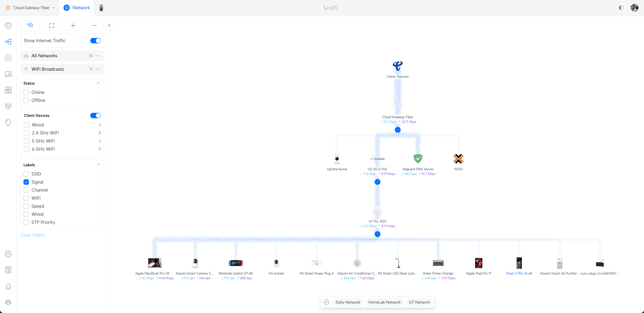
Task: Select the Apple iPad Pro 11 icon
Action: 479,263
